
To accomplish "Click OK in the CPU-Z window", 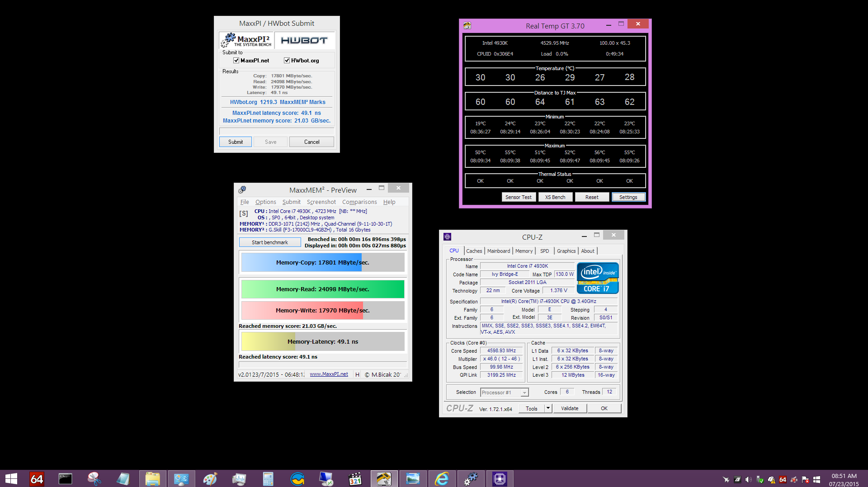I will pyautogui.click(x=604, y=408).
